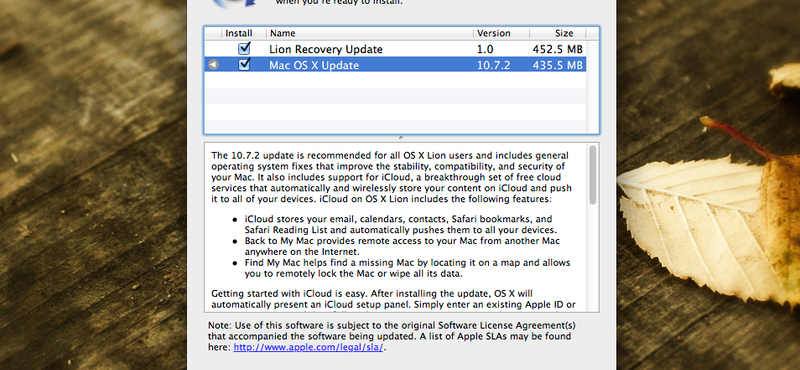Click the Software License Agreement note text
This screenshot has width=800, height=370.
coord(392,336)
